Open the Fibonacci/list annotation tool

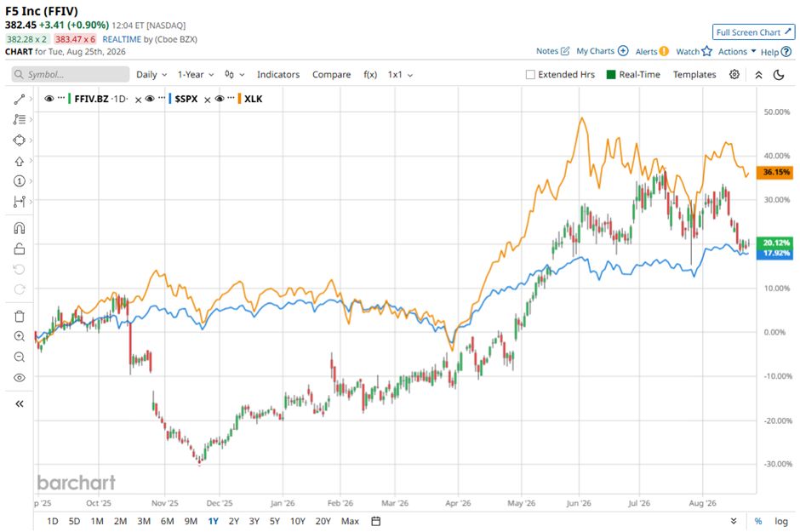[20, 119]
